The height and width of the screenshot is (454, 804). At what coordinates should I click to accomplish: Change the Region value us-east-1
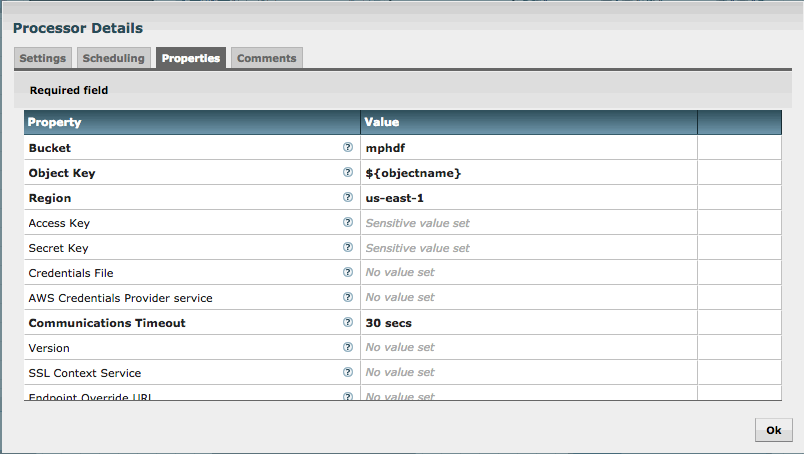click(528, 198)
